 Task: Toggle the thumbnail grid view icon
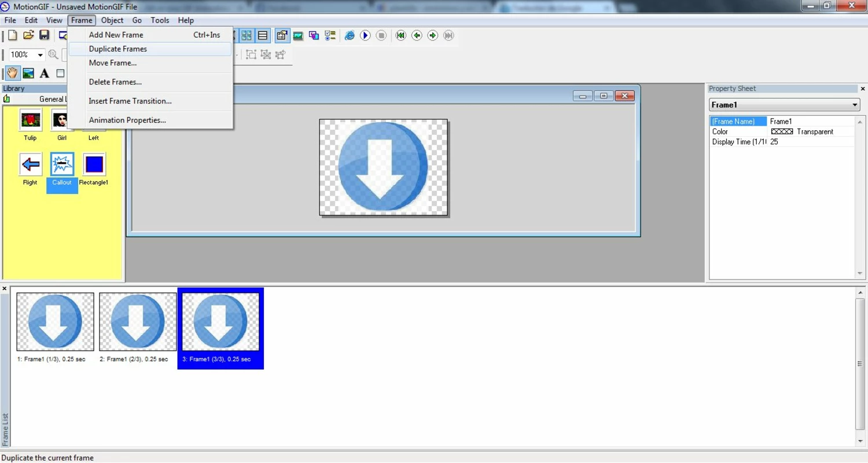(247, 35)
